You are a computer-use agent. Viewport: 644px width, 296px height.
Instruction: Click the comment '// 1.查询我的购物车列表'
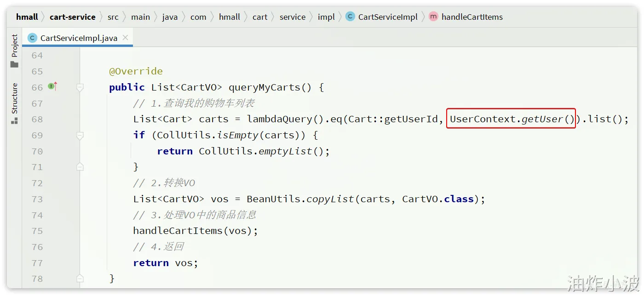point(194,103)
